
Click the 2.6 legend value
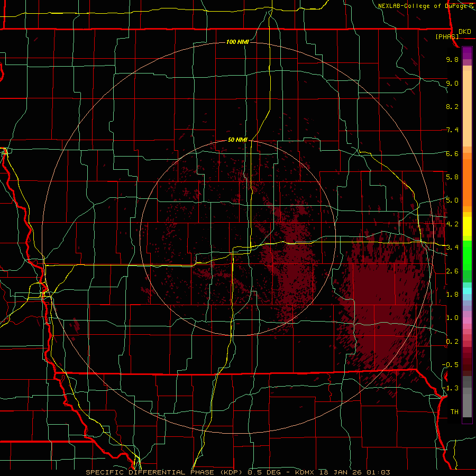coord(452,271)
